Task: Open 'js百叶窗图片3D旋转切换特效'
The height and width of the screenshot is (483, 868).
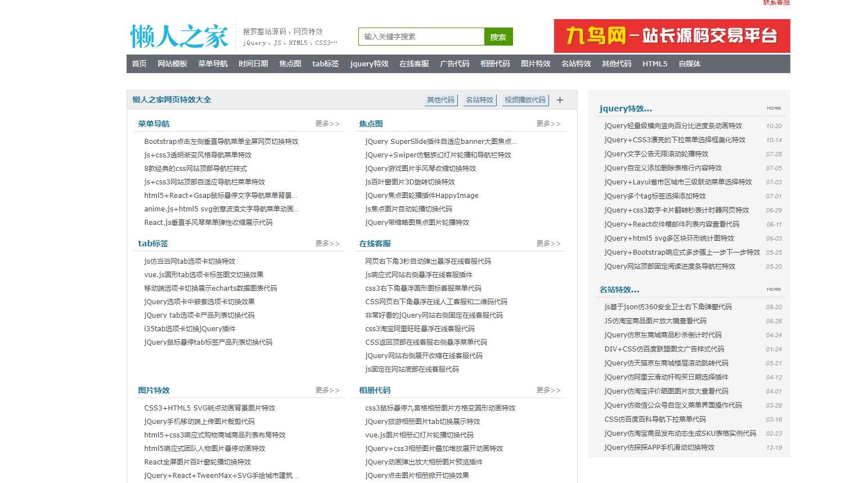Action: coord(410,182)
